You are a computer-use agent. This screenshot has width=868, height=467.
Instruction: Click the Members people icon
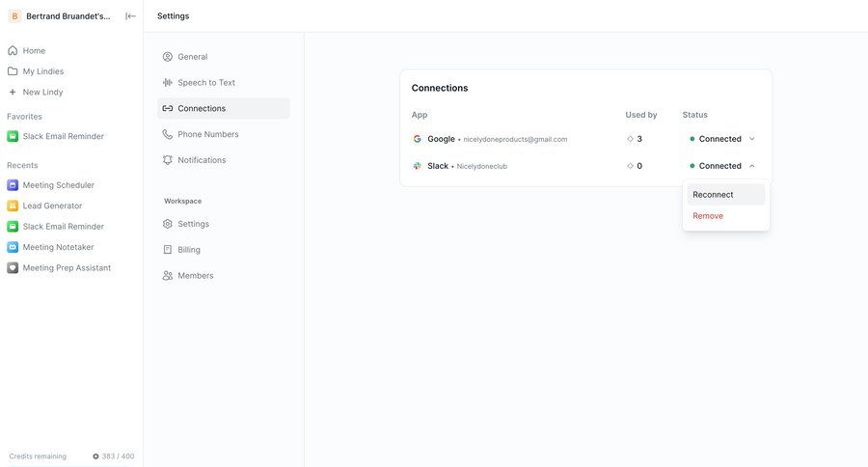[x=167, y=275]
